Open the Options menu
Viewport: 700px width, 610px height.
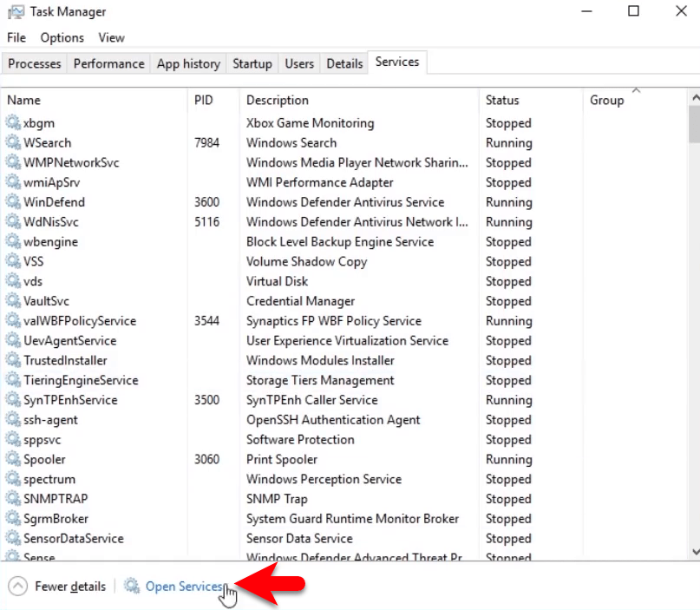(x=62, y=37)
